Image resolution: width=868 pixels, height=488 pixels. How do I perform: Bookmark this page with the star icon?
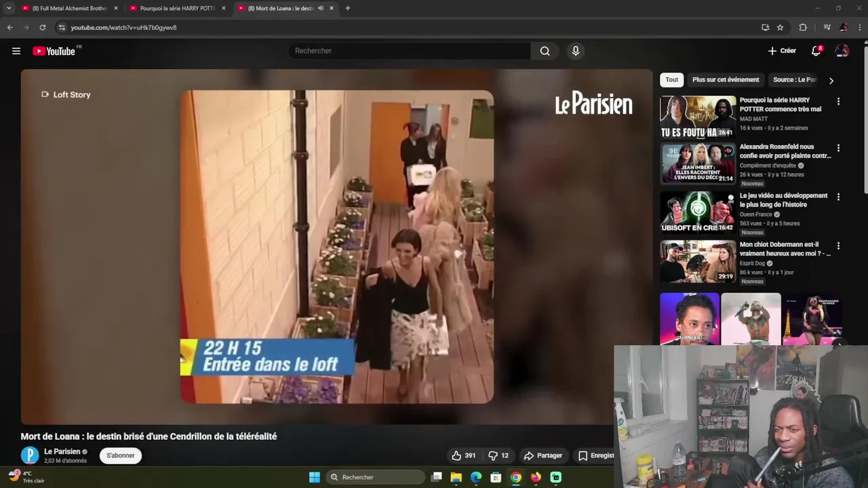[780, 27]
